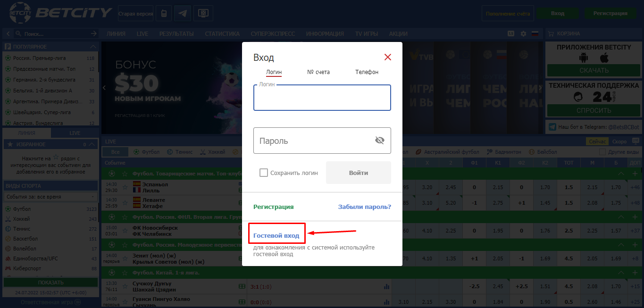The height and width of the screenshot is (308, 644).
Task: Click the Russian flag language icon
Action: pos(535,33)
